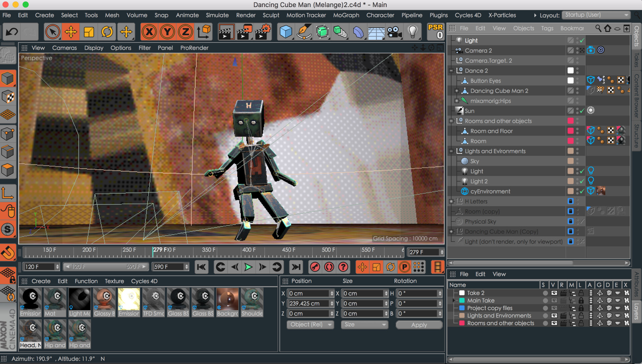Select the Pen spline tool icon

(304, 32)
